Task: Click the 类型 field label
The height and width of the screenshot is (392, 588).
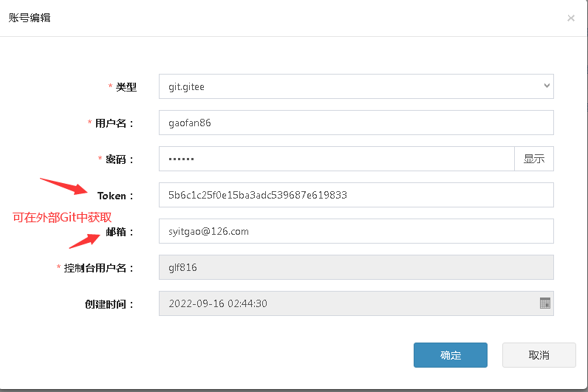Action: 126,87
